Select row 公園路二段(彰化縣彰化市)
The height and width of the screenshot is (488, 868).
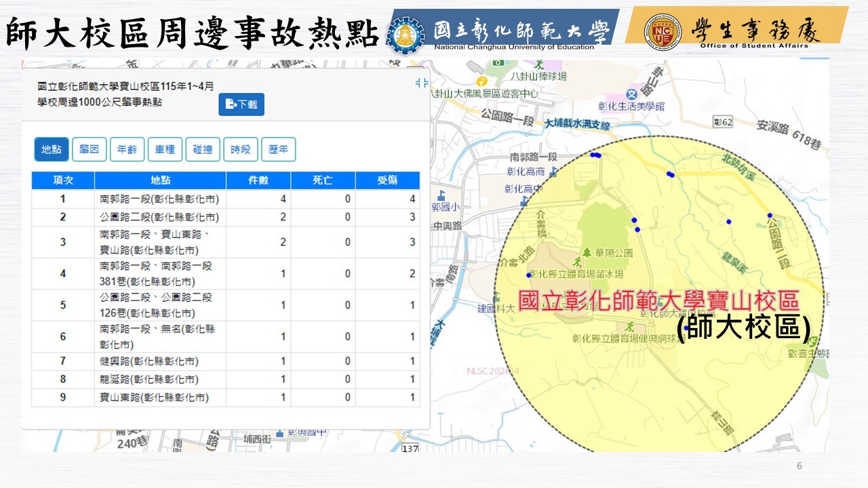tap(226, 218)
